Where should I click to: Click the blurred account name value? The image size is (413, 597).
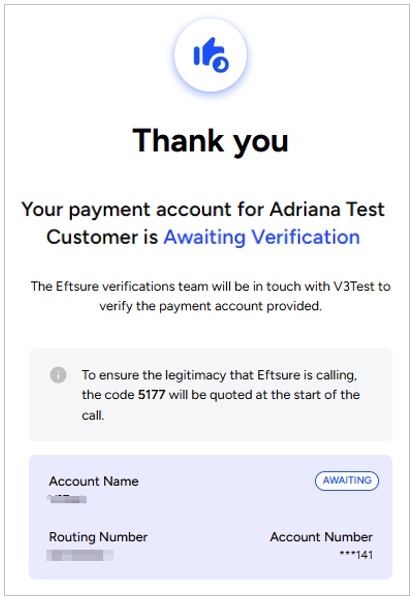coord(68,498)
